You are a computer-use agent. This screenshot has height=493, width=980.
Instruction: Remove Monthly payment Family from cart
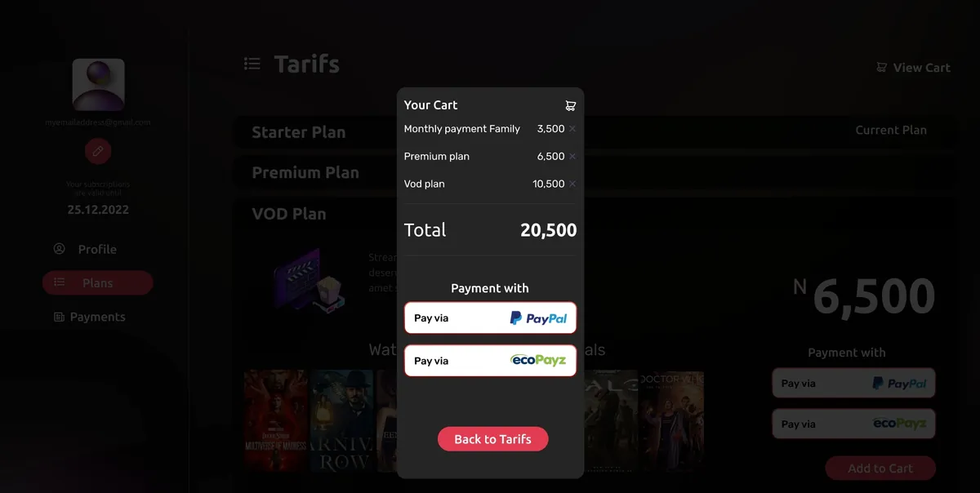coord(572,129)
